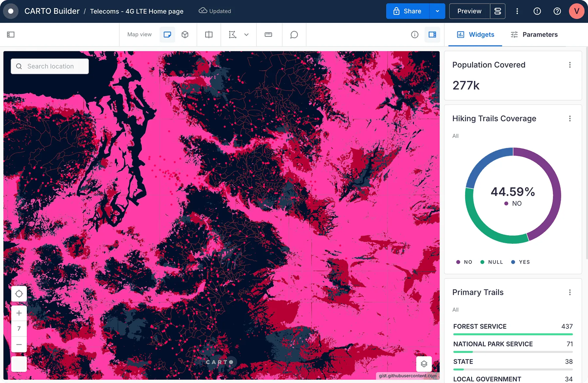Click the geolocate me button
Screen dimensions: 588x383
click(19, 293)
